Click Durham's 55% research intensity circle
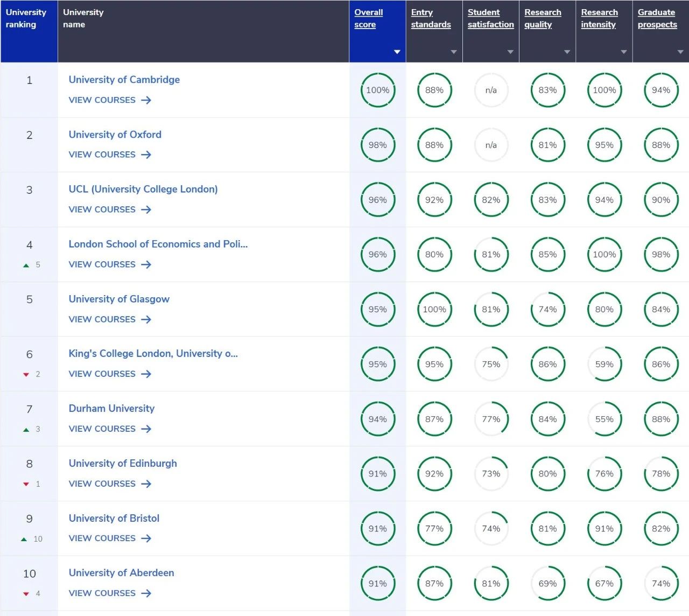This screenshot has width=689, height=616. (x=604, y=419)
